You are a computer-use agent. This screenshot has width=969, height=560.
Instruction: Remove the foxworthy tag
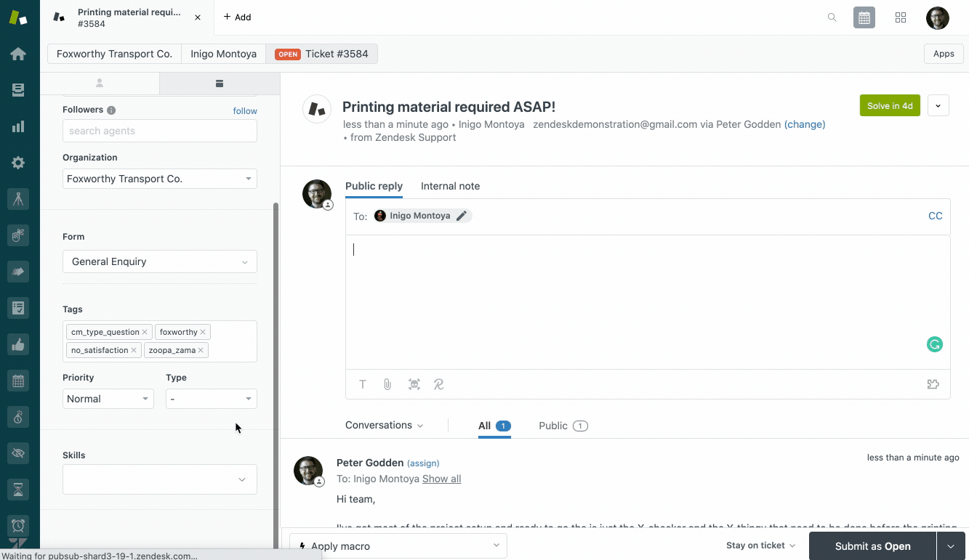[203, 332]
